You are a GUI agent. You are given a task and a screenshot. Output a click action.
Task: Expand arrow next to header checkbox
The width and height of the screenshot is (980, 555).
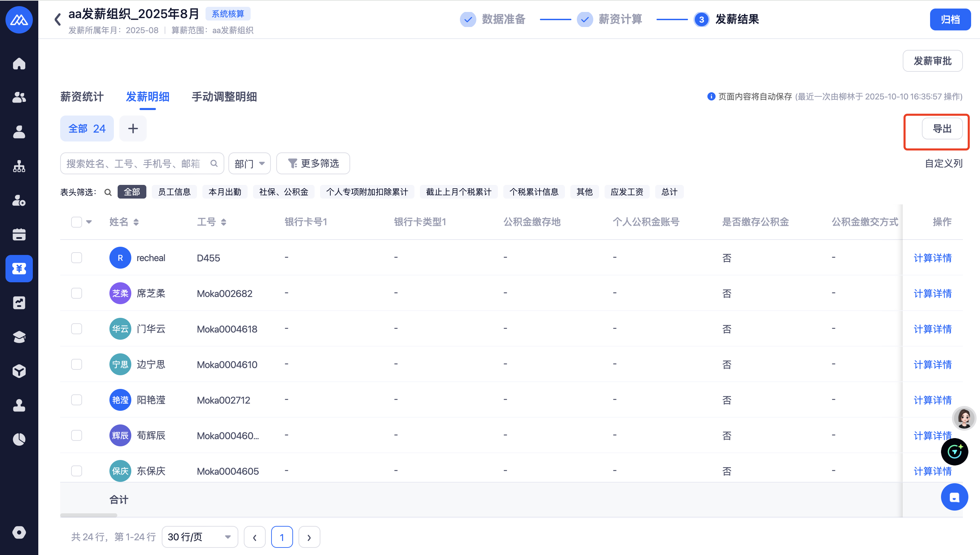tap(89, 222)
